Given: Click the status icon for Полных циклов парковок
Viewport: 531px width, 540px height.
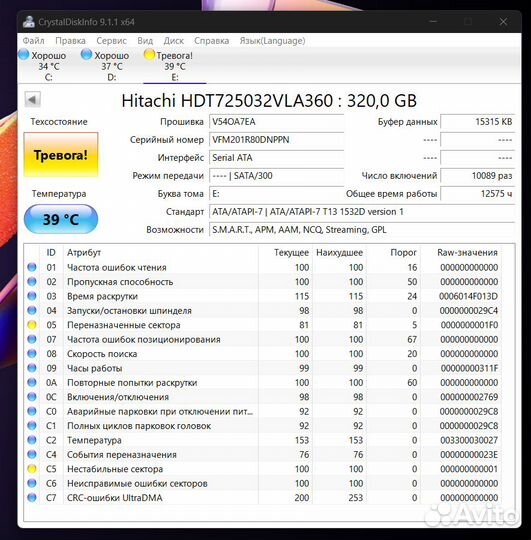Looking at the screenshot, I should tap(32, 426).
